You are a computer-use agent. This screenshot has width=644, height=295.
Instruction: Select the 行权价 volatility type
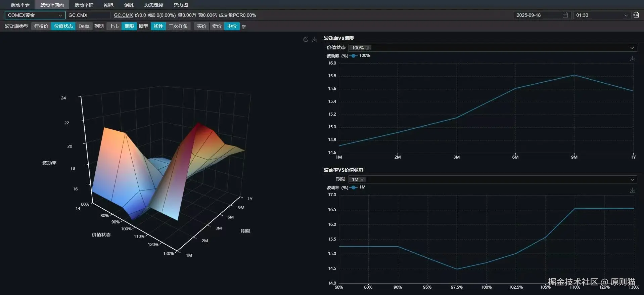41,26
